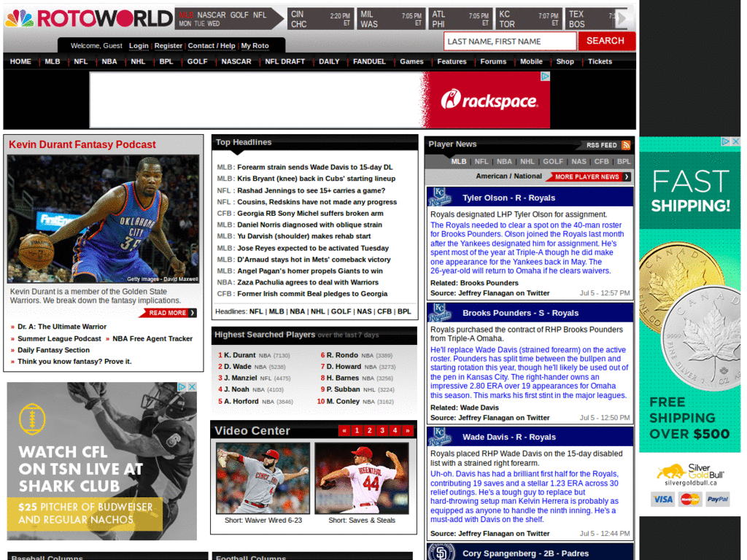
Task: Focus the Last Name, First Name search field
Action: (x=509, y=42)
